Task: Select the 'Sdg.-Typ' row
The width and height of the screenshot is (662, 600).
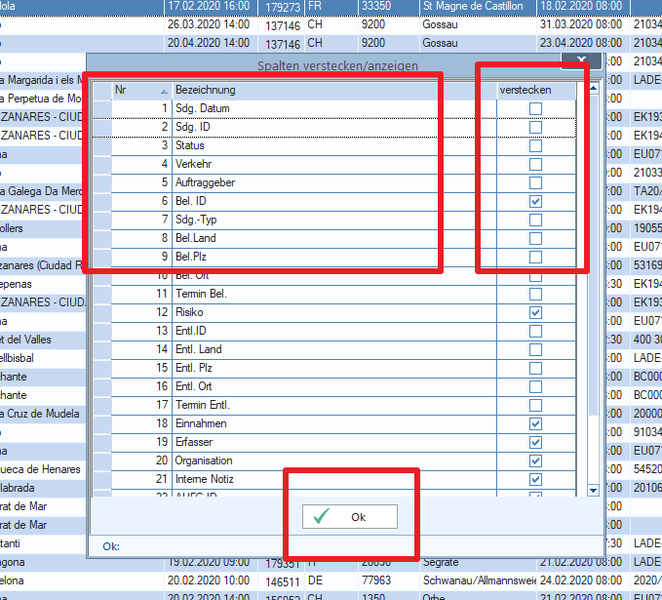Action: pyautogui.click(x=334, y=220)
